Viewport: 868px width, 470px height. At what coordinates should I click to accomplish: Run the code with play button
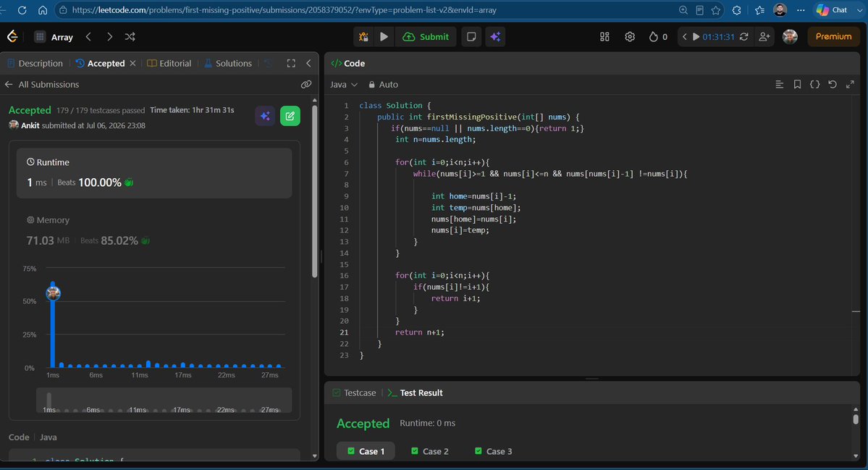[384, 36]
